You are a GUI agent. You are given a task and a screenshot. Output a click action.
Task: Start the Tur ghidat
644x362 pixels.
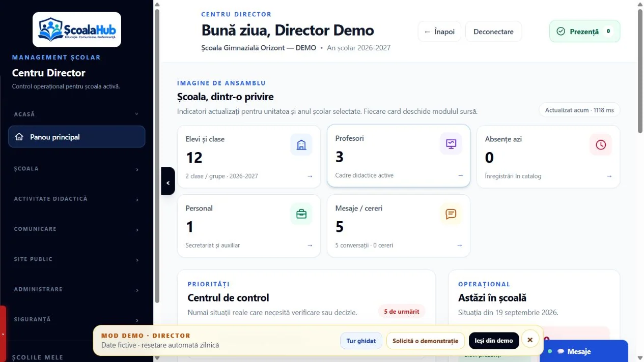[361, 341]
